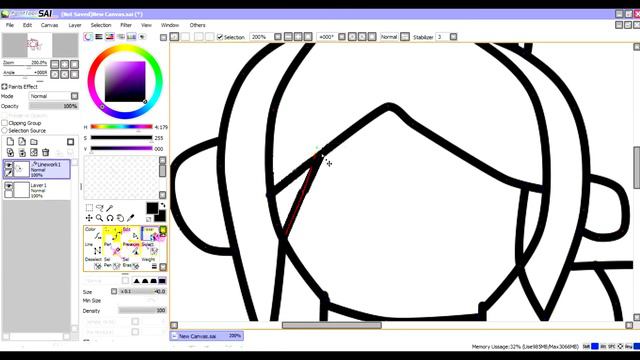Screen dimensions: 640x360
Task: Show the scratchpad panel icon
Action: 142,37
